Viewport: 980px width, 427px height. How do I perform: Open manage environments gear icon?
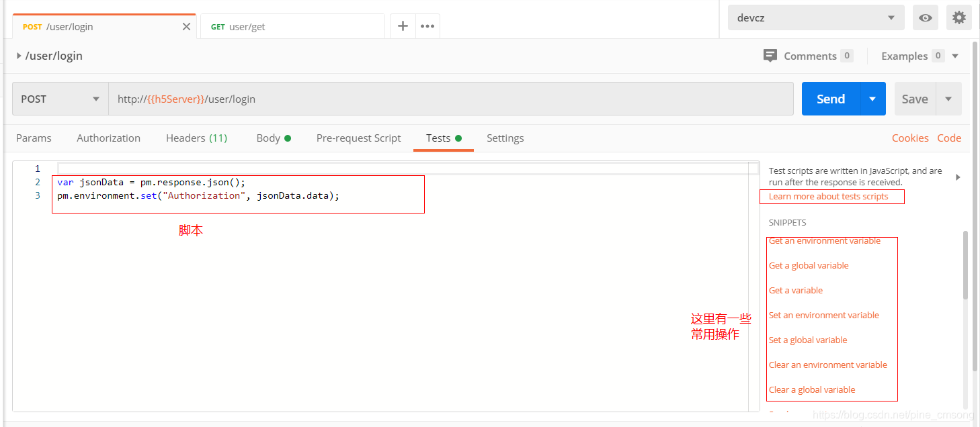(959, 17)
